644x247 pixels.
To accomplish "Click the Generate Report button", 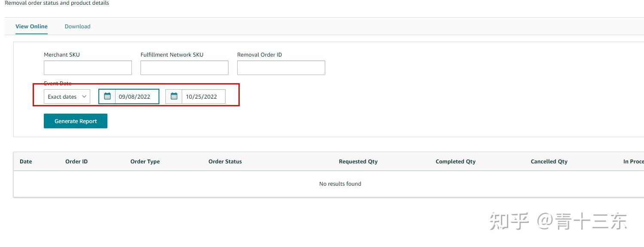I will point(76,121).
